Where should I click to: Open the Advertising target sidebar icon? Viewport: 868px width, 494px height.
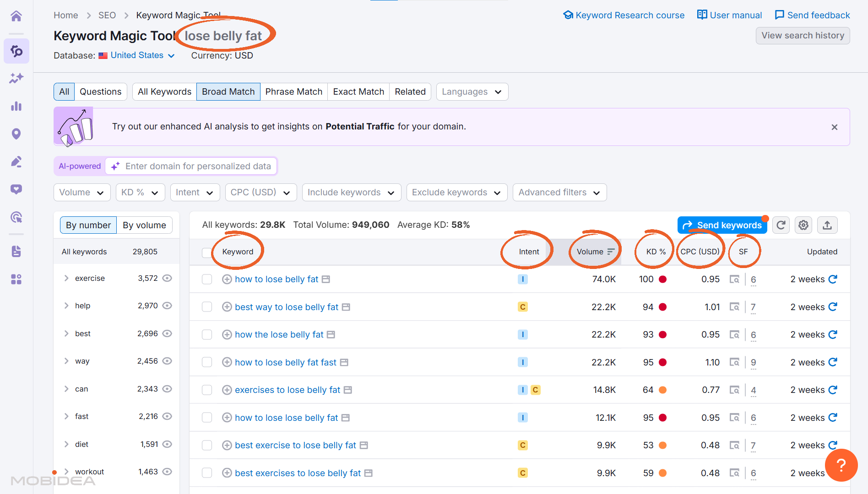16,217
